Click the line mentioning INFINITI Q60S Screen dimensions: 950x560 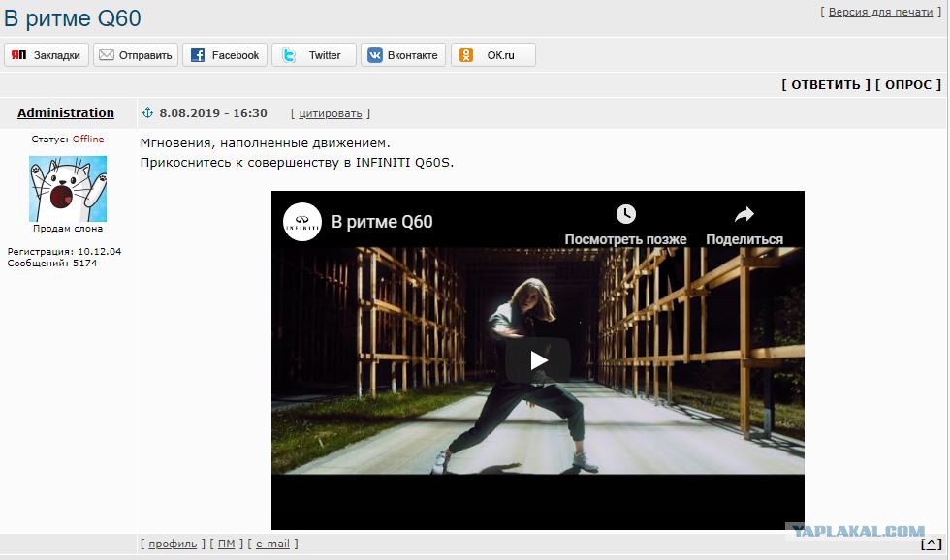pos(297,162)
